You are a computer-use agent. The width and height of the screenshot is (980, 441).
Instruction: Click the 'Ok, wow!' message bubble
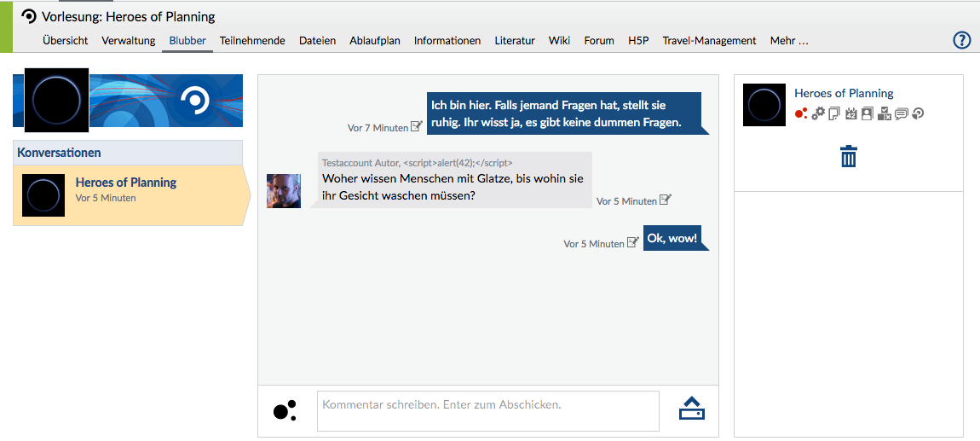coord(672,238)
